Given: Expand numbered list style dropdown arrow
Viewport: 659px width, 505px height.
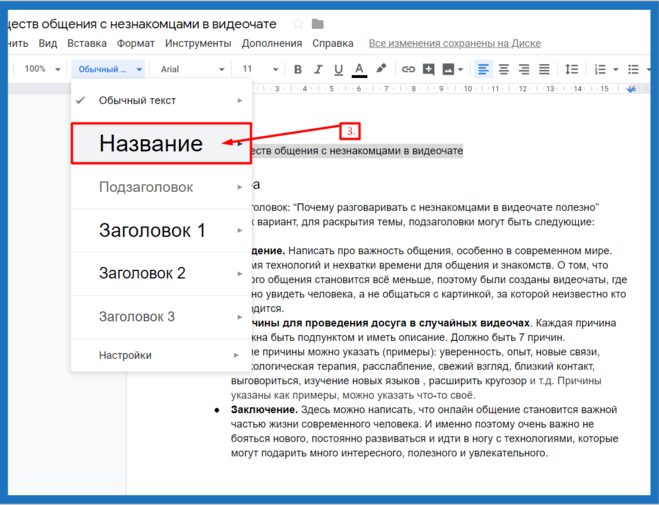Looking at the screenshot, I should click(616, 69).
